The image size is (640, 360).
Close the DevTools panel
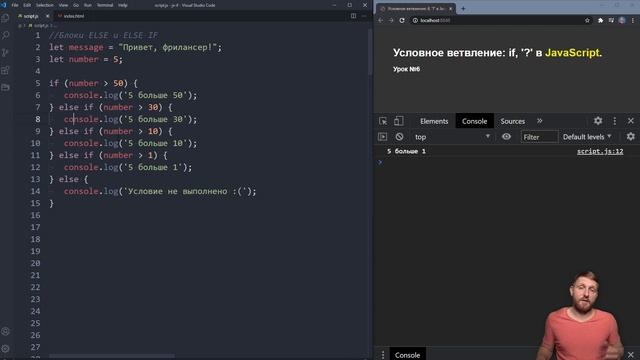point(631,121)
